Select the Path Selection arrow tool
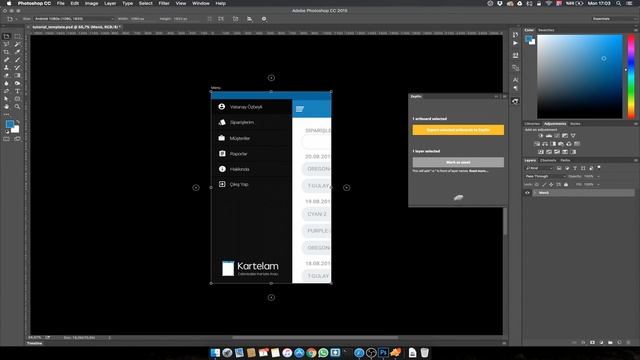This screenshot has height=360, width=640. click(x=6, y=98)
